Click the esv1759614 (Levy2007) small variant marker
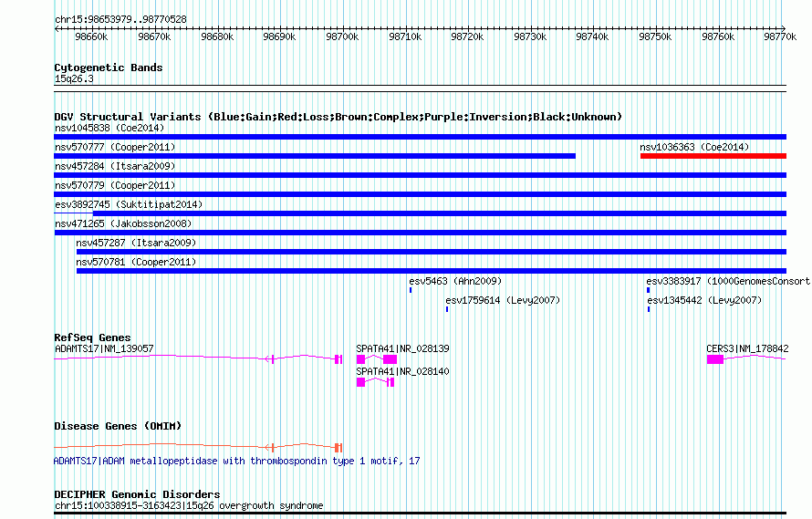Screen dimensions: 812x519 [x=447, y=309]
